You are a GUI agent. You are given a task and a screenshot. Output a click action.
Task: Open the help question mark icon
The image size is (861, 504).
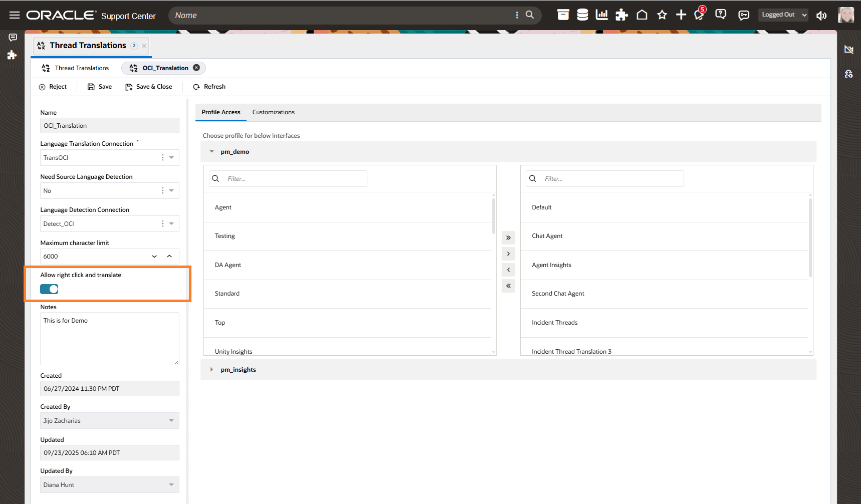pos(721,15)
